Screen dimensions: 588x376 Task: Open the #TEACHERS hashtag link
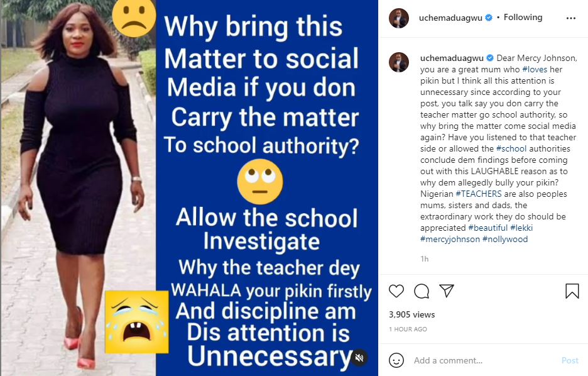(x=479, y=194)
